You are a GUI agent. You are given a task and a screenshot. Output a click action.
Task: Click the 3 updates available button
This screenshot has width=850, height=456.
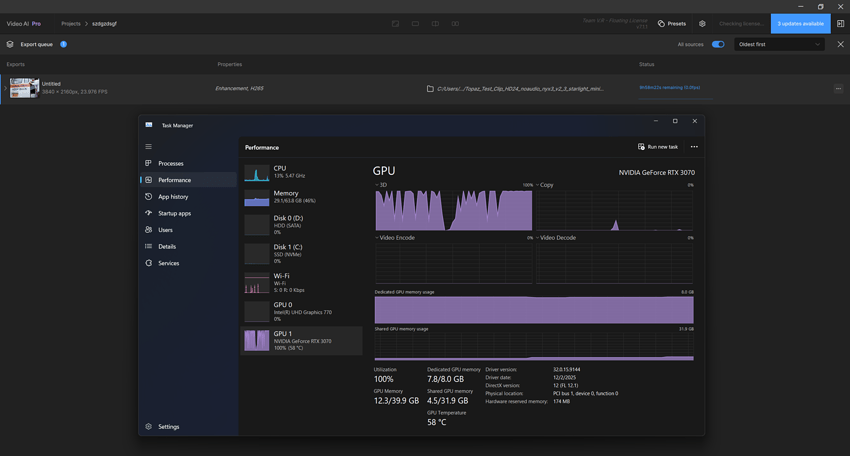800,23
